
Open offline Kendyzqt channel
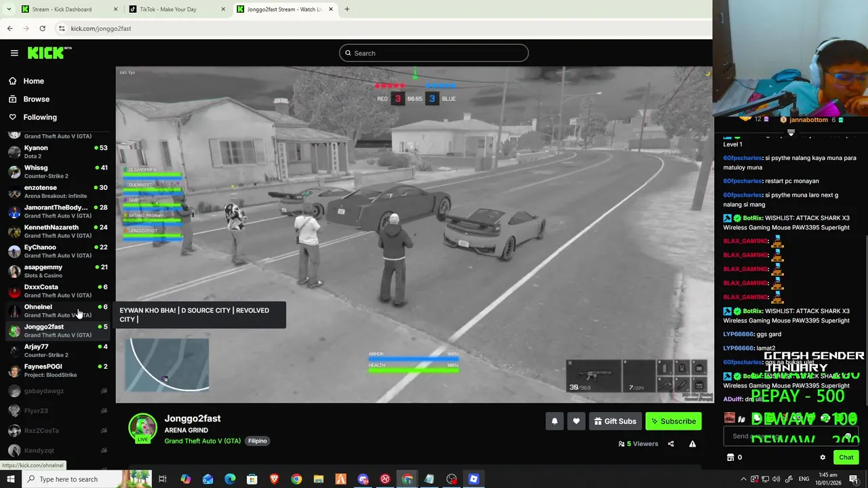58,450
